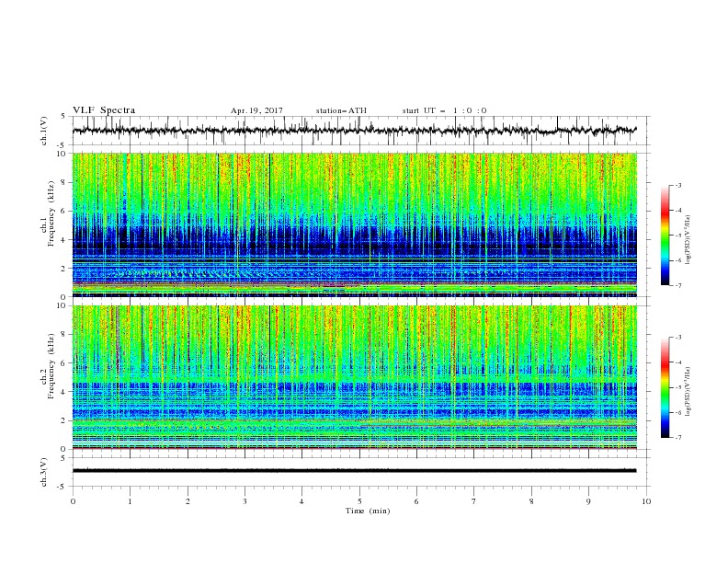Click the 'station=ATH' label
This screenshot has height=563, width=728.
tap(341, 110)
